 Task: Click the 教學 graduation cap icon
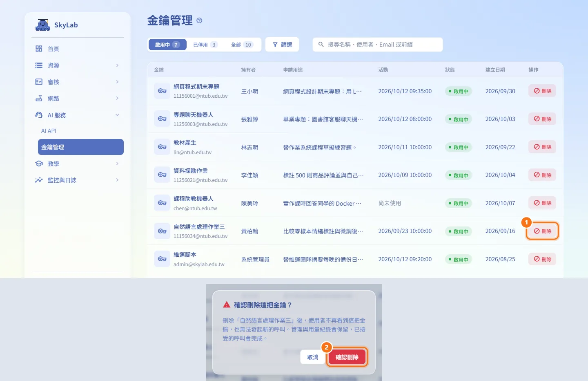pyautogui.click(x=39, y=164)
